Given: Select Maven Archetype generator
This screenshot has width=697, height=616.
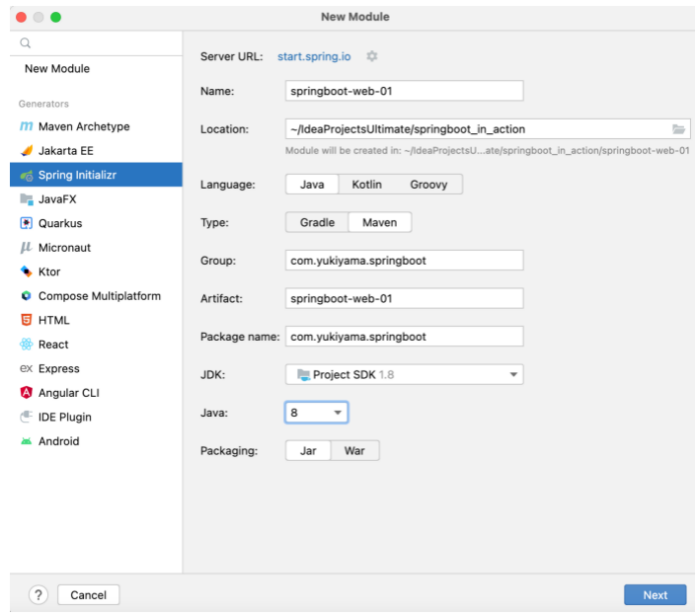Looking at the screenshot, I should click(96, 126).
